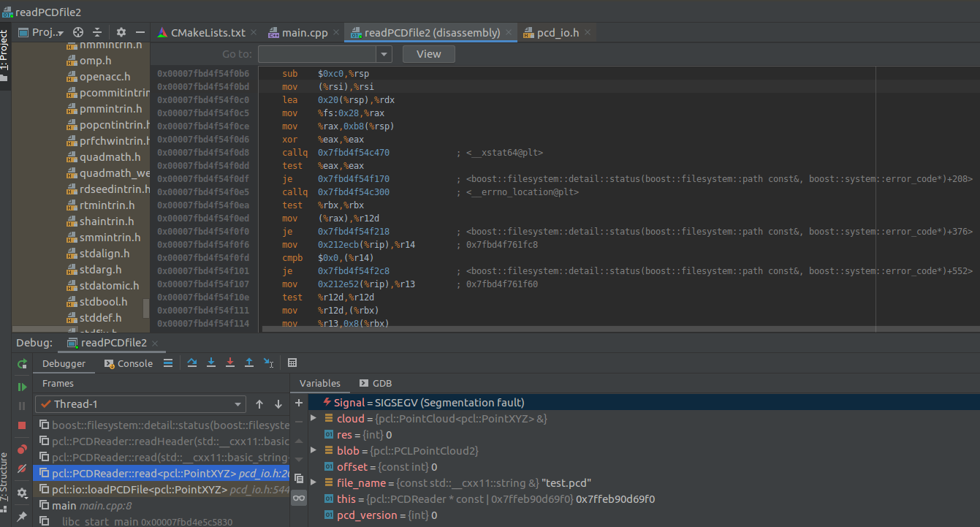The image size is (980, 527).
Task: Select the Debugger tab
Action: pos(64,363)
